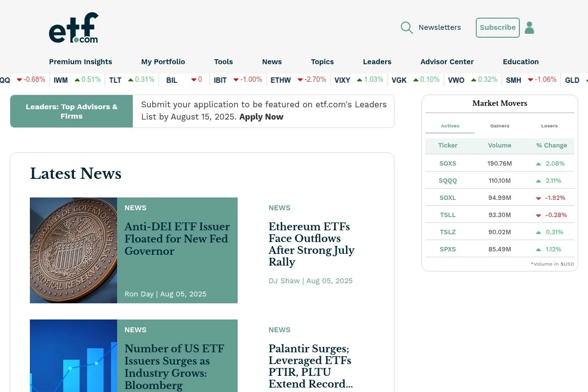Select VGK in the ticker strip
Viewport: 588px width, 392px height.
click(x=399, y=80)
